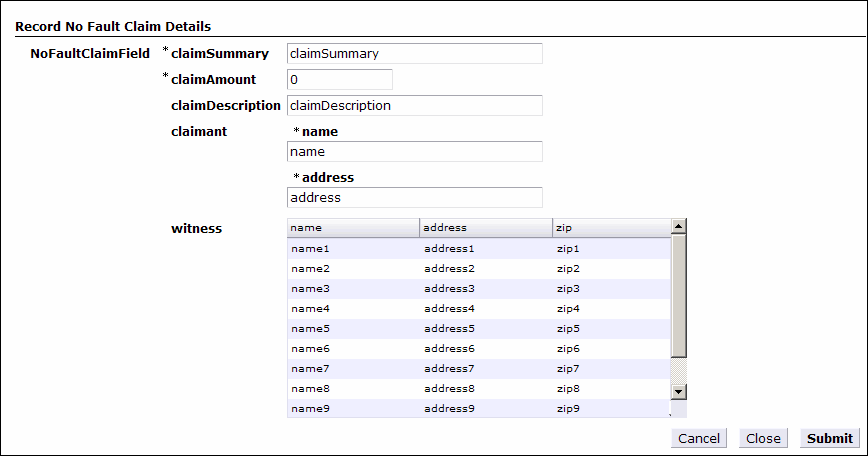Click the witness table scrollbar thumb
This screenshot has width=868, height=456.
click(679, 296)
